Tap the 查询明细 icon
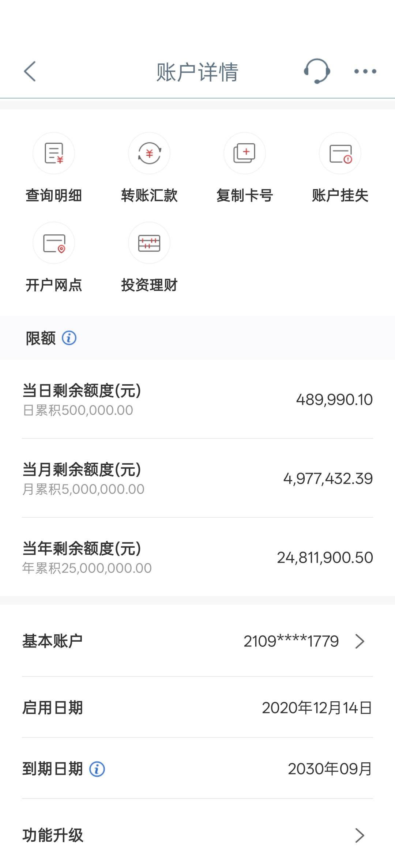Screen dimensions: 395x868 coord(54,153)
